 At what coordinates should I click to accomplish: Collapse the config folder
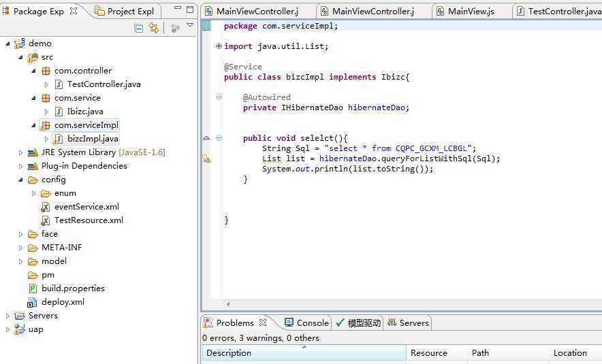click(x=20, y=180)
